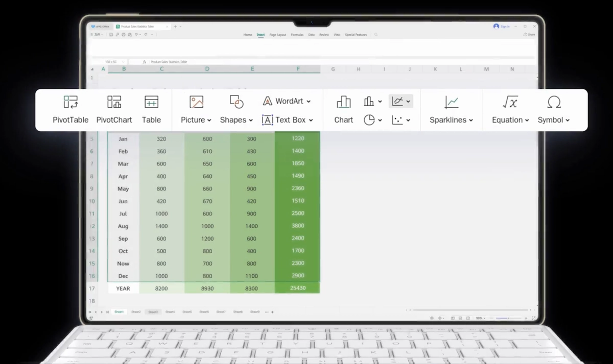
Task: Add a new sheet with plus icon
Action: tap(272, 312)
